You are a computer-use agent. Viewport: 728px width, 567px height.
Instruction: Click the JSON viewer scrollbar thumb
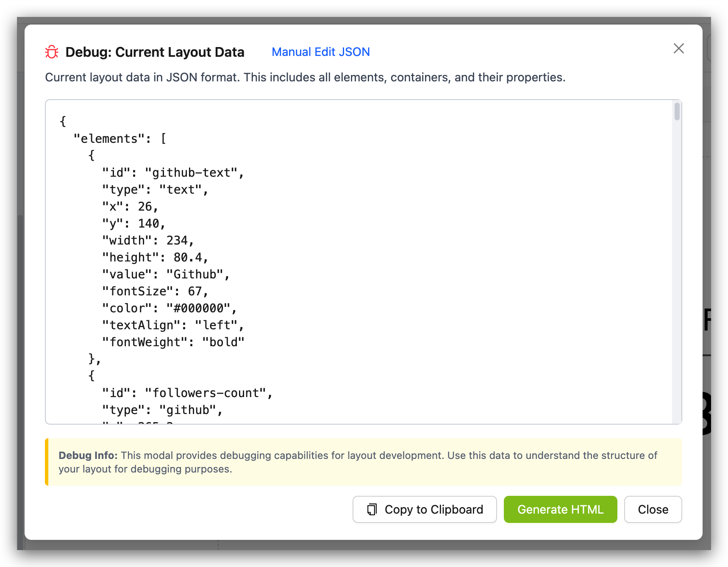[677, 111]
